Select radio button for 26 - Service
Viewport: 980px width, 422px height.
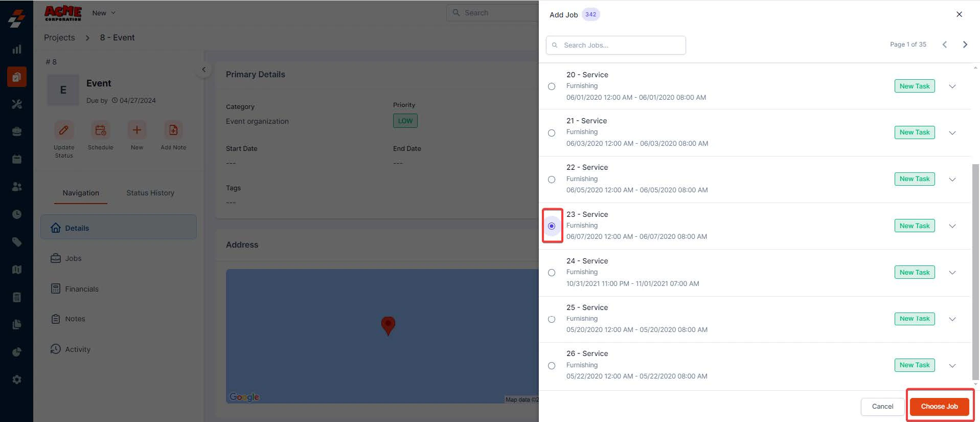click(x=552, y=366)
